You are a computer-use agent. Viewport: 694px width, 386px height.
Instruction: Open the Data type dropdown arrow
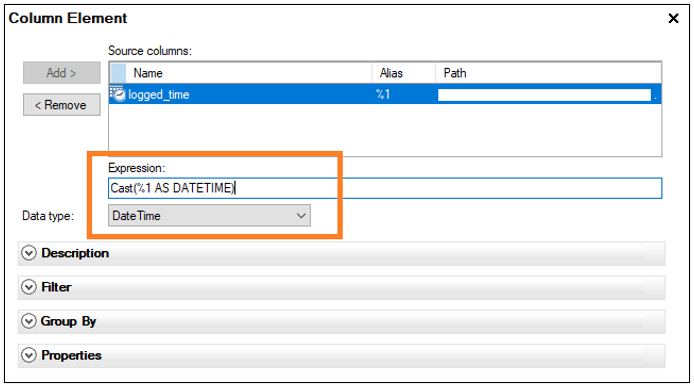301,216
